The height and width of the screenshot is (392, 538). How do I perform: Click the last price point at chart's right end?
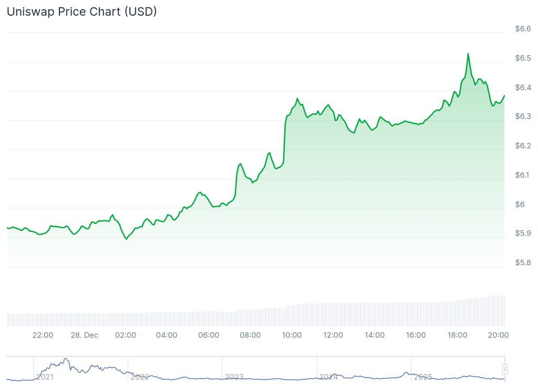point(504,96)
